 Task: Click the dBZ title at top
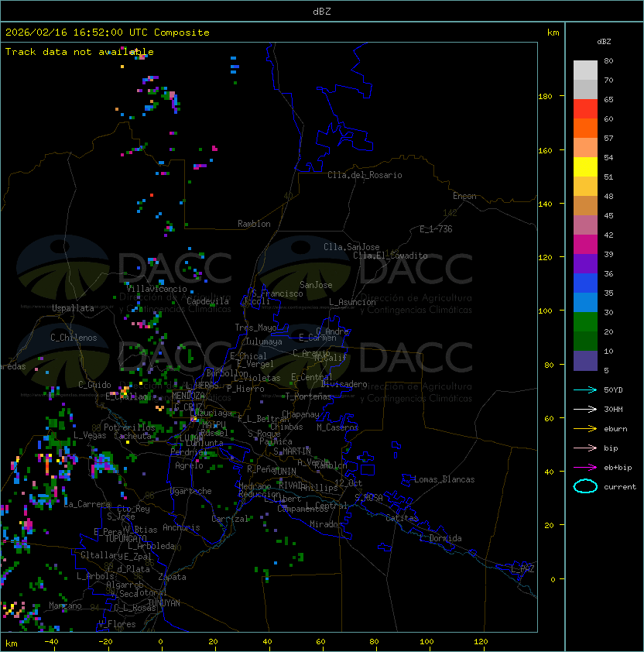(x=321, y=11)
